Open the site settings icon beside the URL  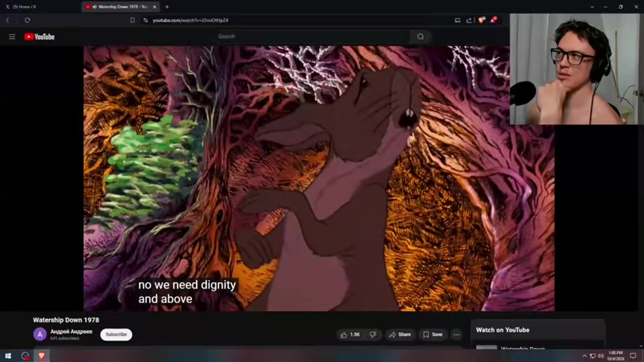(145, 20)
